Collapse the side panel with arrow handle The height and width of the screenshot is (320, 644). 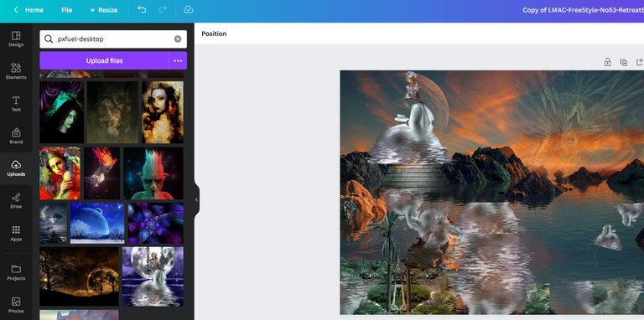point(197,200)
